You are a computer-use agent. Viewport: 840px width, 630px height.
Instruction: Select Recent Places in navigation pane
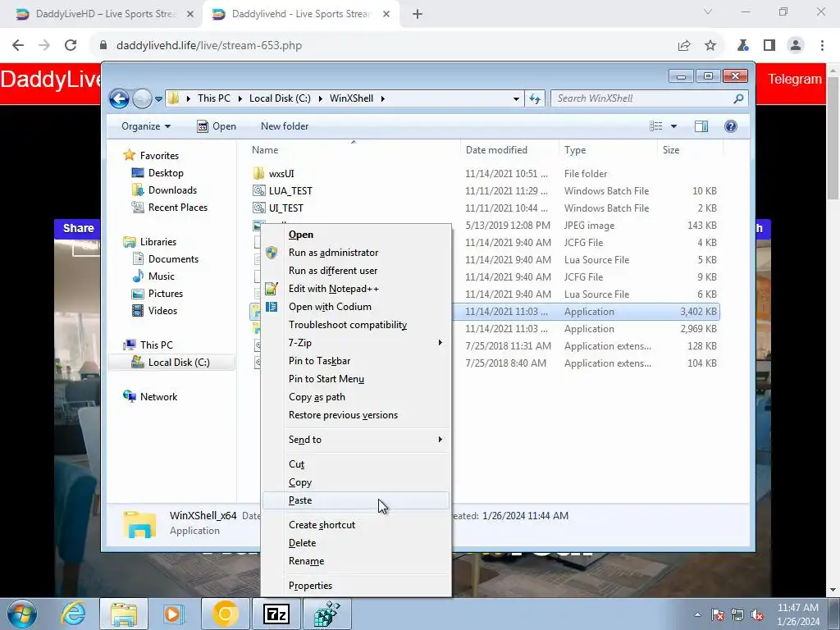click(178, 208)
